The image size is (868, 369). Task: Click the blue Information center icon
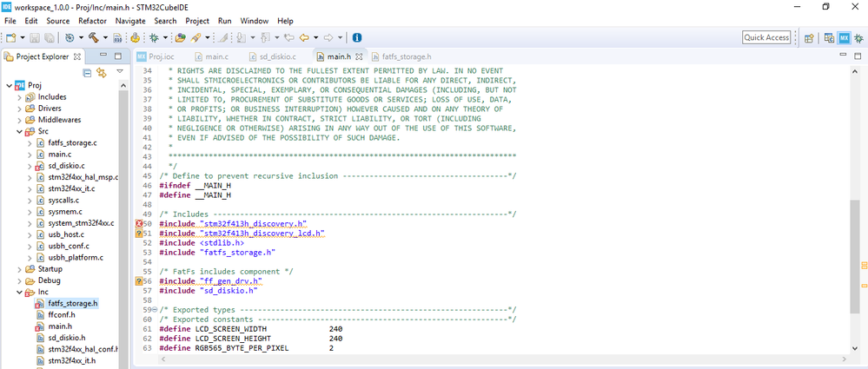tap(357, 37)
